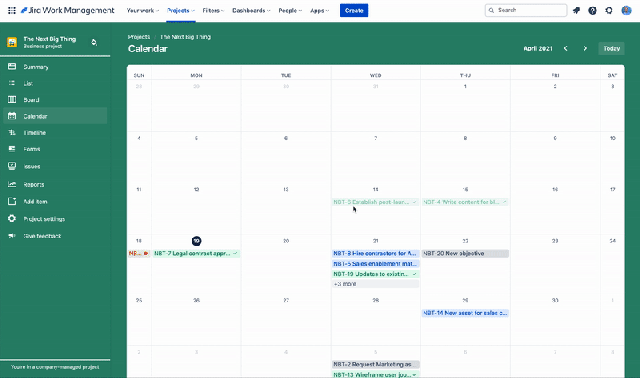This screenshot has height=378, width=640.
Task: Open NBT-5 Sales enablement event
Action: point(376,264)
